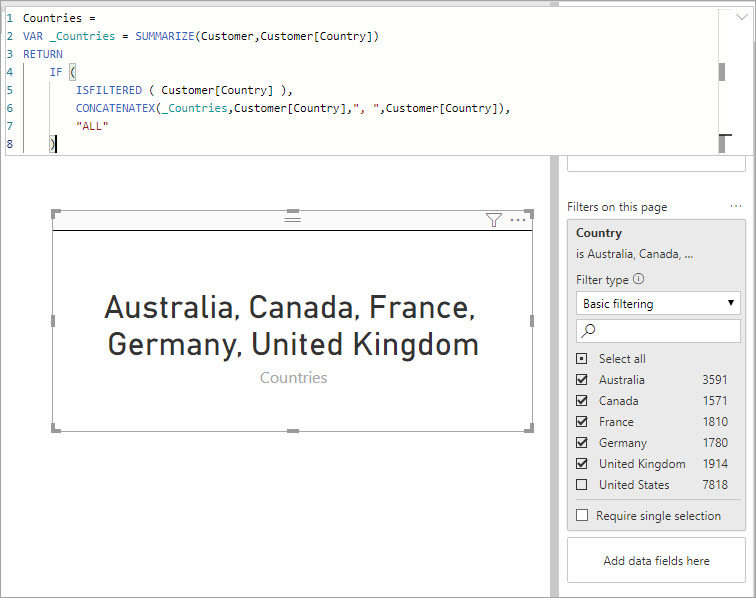This screenshot has width=756, height=598.
Task: Click the Filters on this page heading
Action: [617, 207]
